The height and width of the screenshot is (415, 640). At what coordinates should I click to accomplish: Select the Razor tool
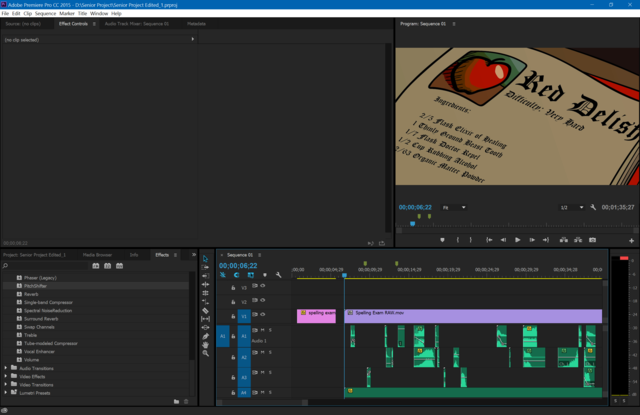point(205,311)
